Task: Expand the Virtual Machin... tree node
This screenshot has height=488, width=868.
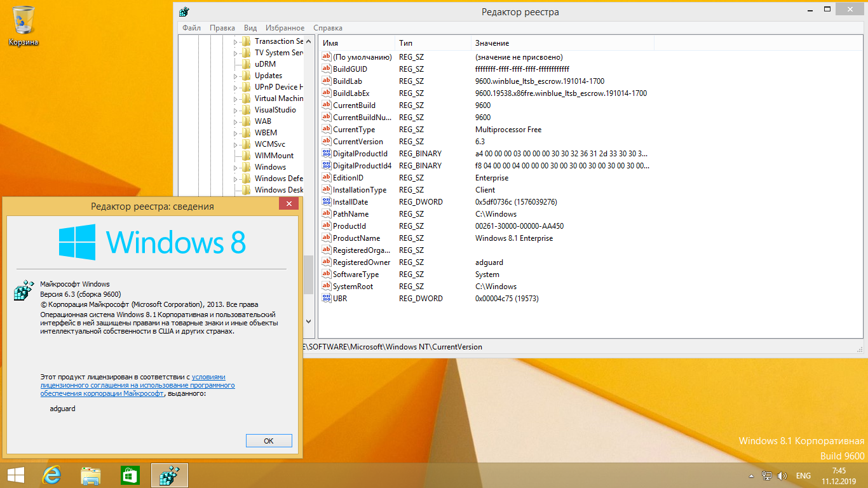Action: (235, 98)
